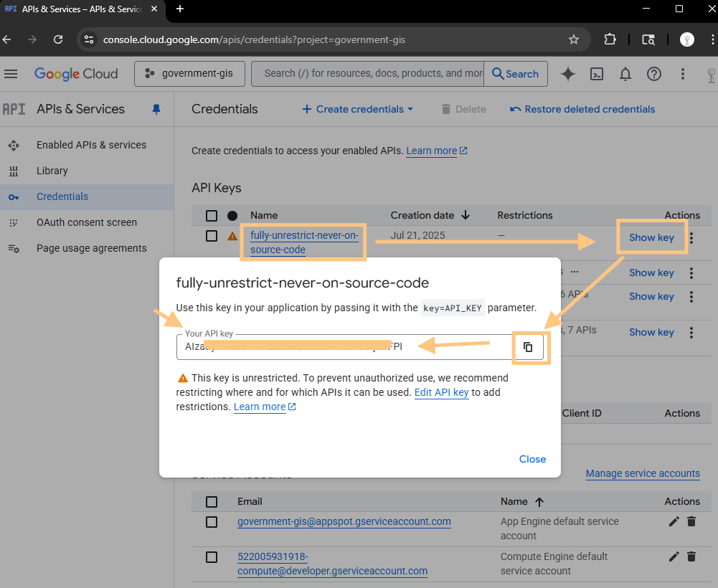The width and height of the screenshot is (718, 588).
Task: Reload the page
Action: [58, 40]
